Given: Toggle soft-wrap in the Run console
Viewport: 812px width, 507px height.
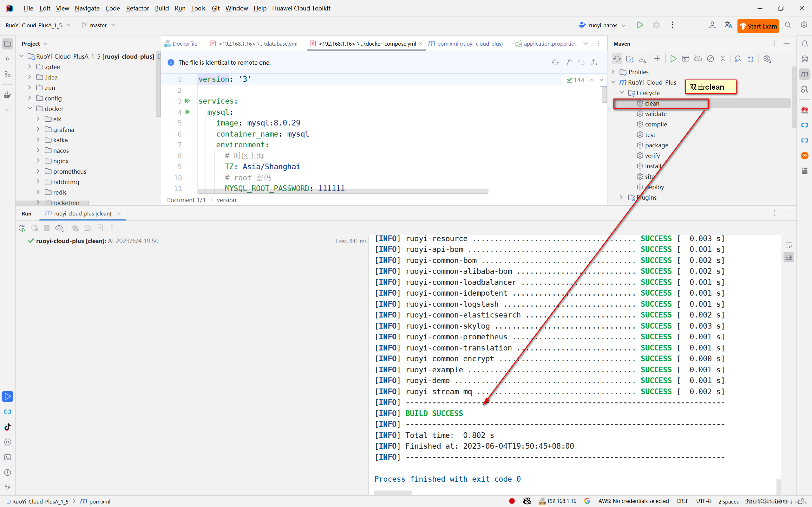Looking at the screenshot, I should point(789,245).
